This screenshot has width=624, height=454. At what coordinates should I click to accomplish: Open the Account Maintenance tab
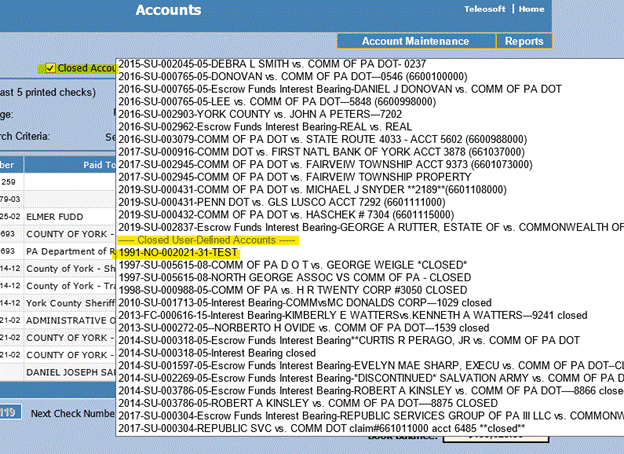point(416,41)
